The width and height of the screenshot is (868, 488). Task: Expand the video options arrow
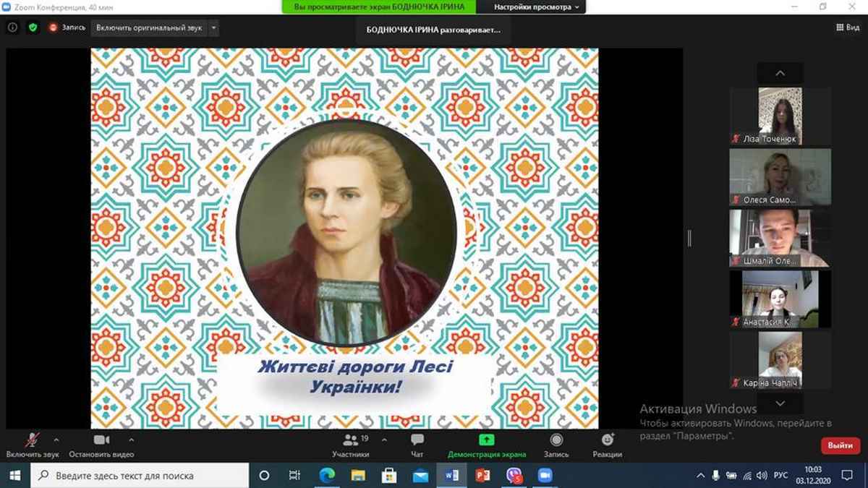131,439
